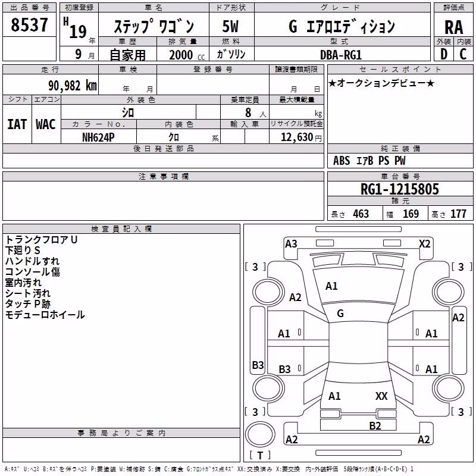Screen dimensions: 476x476
Task: Click model code DBA-RG1
Action: click(x=341, y=55)
